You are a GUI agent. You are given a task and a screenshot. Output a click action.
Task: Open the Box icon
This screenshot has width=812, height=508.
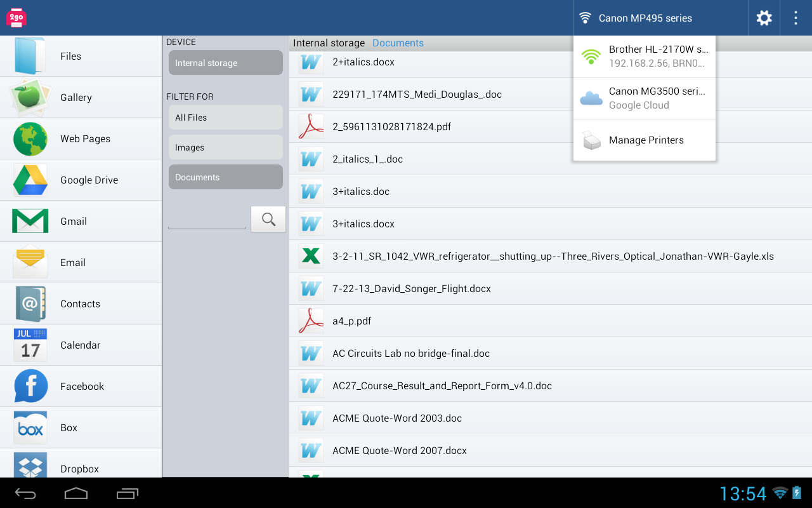30,427
